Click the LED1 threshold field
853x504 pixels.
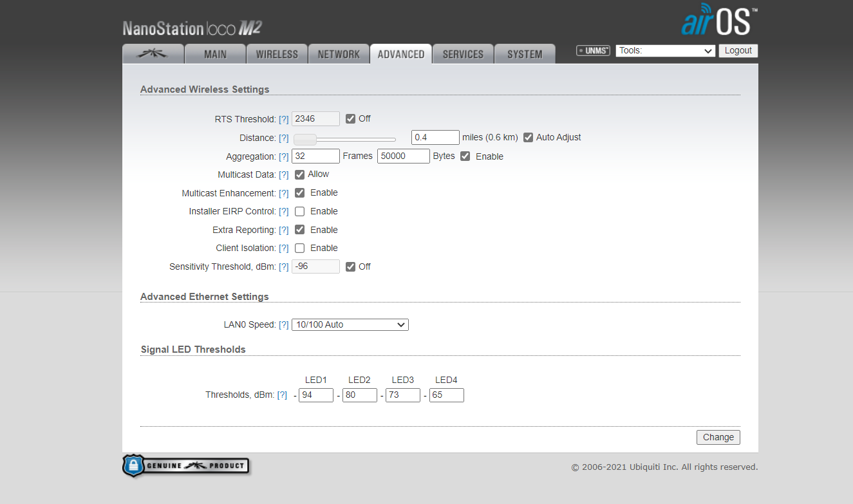[x=316, y=395]
